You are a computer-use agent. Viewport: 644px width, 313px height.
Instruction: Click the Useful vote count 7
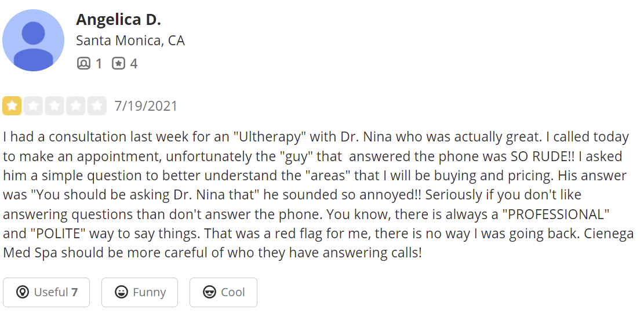(74, 292)
